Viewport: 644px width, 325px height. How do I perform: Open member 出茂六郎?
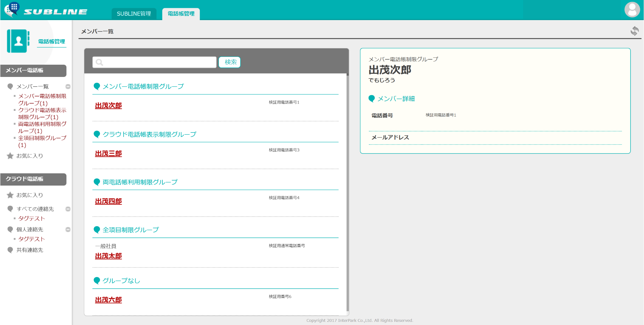(x=108, y=300)
